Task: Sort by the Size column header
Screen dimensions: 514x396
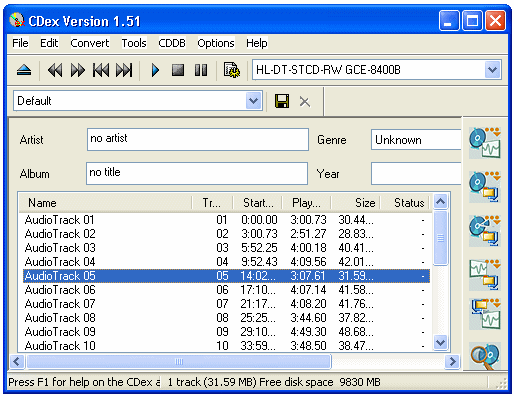Action: (356, 203)
